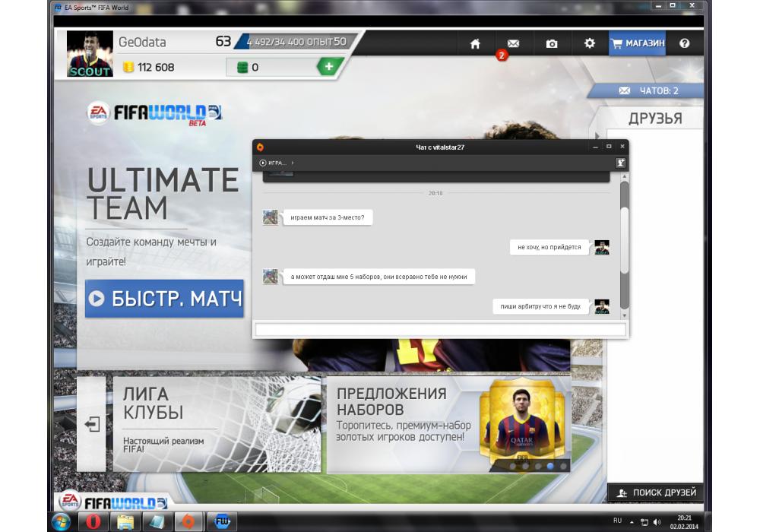Click the ПОИСК ДРУЗЕЙ button
This screenshot has width=760, height=532.
655,492
